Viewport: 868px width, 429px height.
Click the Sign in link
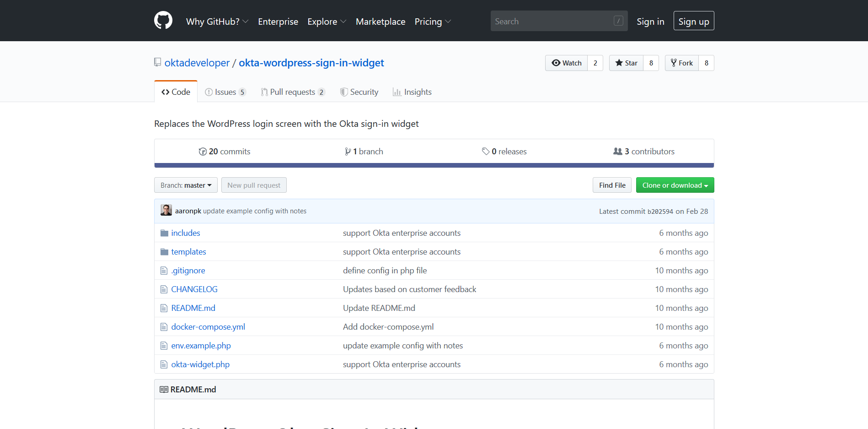point(650,22)
